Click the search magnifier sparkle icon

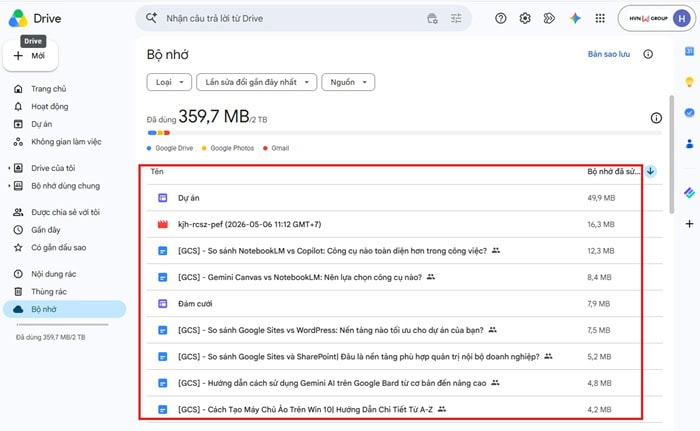[x=151, y=18]
